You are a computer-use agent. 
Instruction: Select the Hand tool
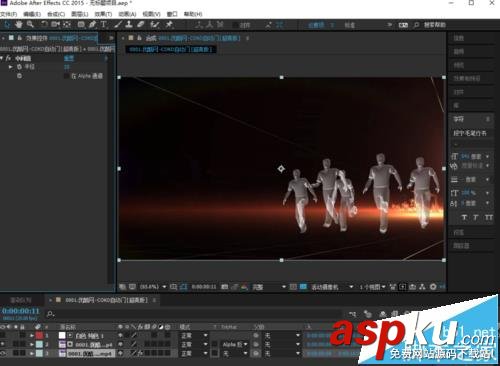pos(19,24)
